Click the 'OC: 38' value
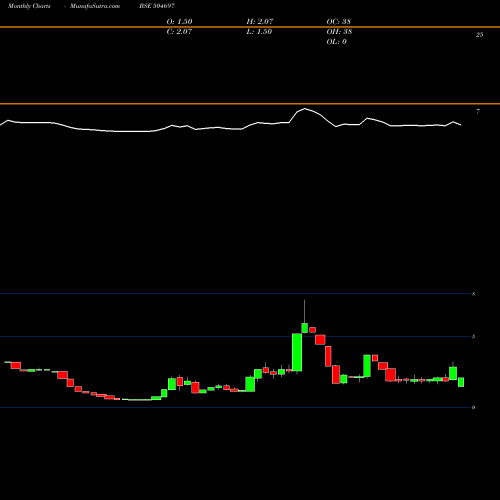500x500 pixels. pyautogui.click(x=339, y=21)
